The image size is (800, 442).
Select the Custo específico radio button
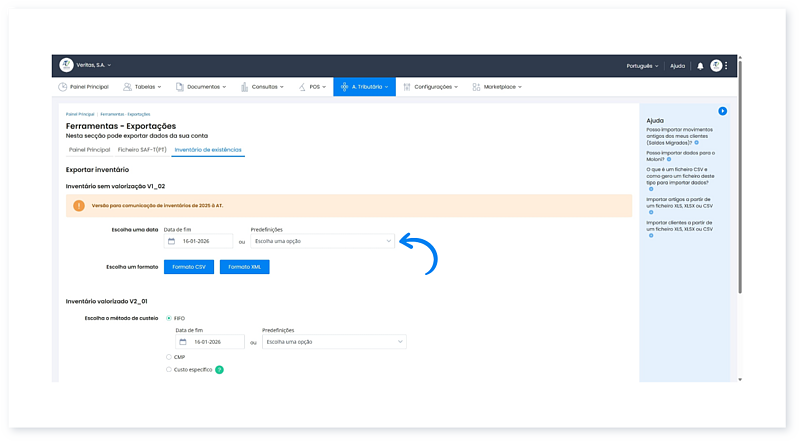pyautogui.click(x=168, y=370)
